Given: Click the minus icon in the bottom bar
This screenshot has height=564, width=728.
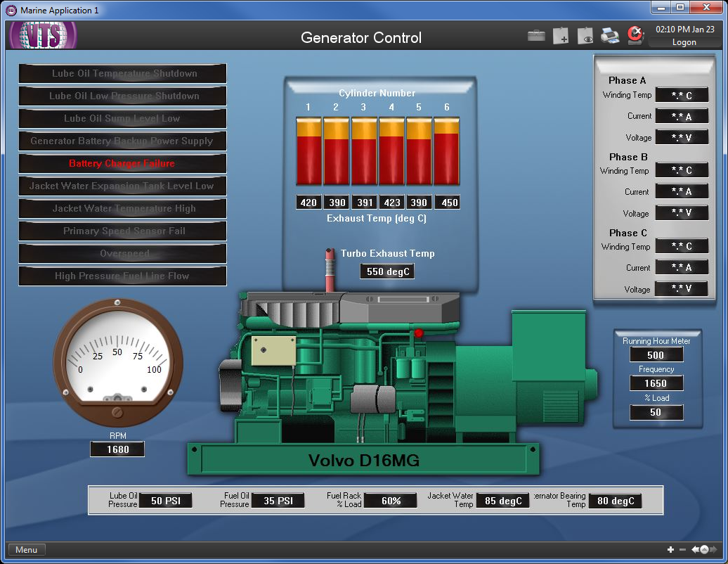Looking at the screenshot, I should [682, 550].
